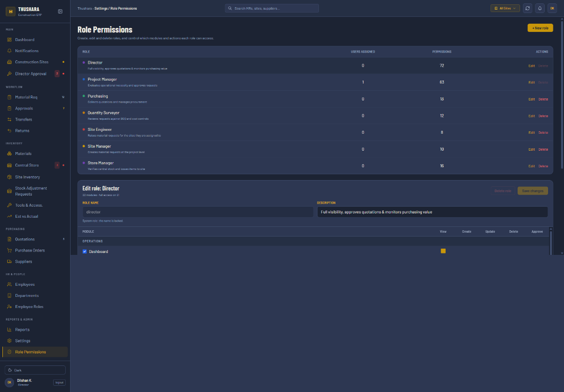Image resolution: width=564 pixels, height=392 pixels.
Task: Toggle the Dark theme switch
Action: point(35,370)
